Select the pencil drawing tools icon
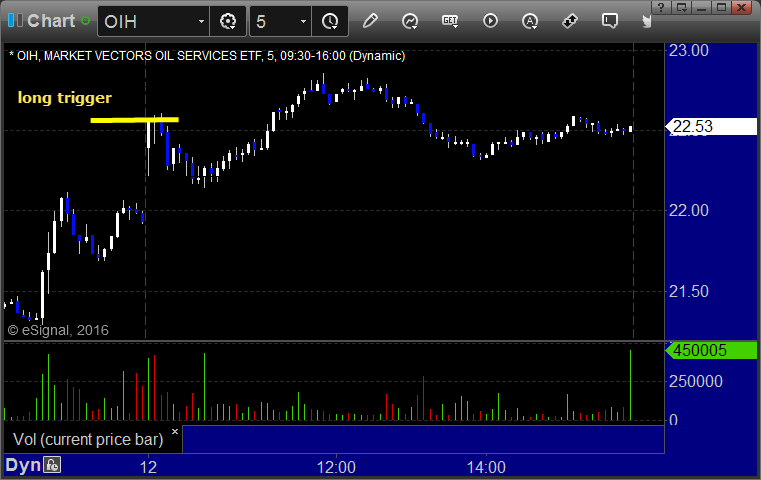This screenshot has height=480, width=761. [x=370, y=21]
